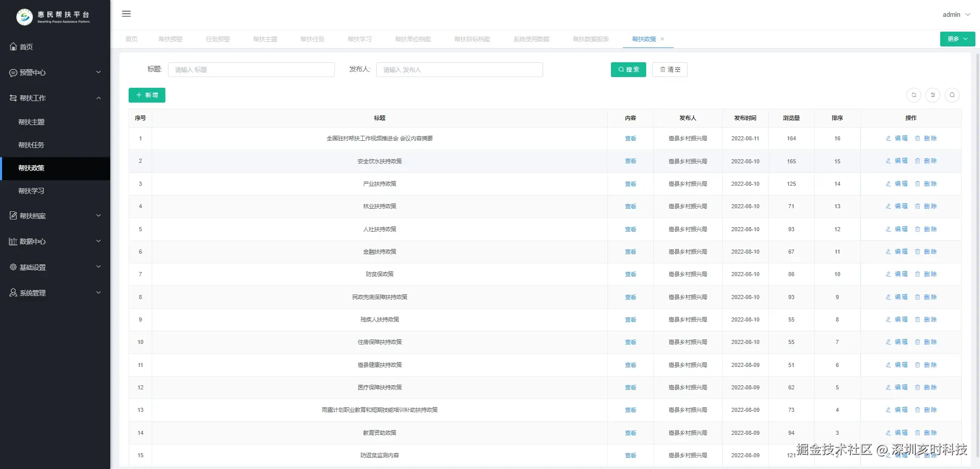Select 帮扶任务 in sidebar submenu
This screenshot has width=980, height=469.
point(55,145)
